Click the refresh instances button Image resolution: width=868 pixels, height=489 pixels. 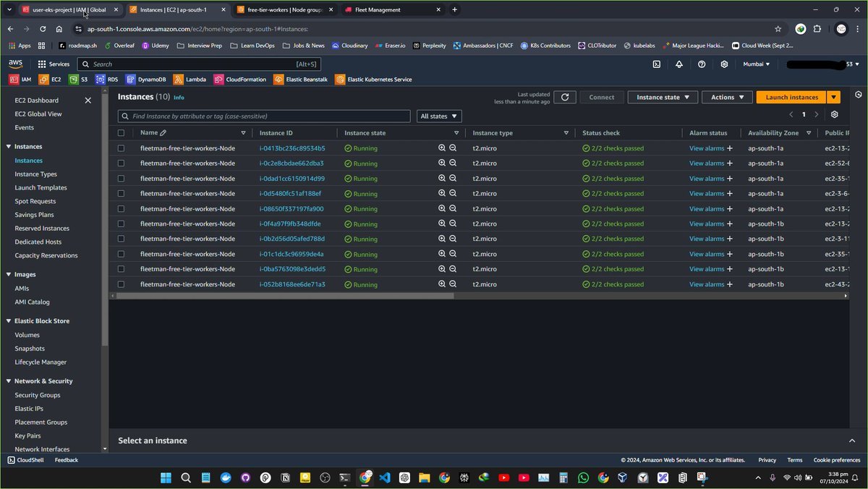[x=564, y=97]
